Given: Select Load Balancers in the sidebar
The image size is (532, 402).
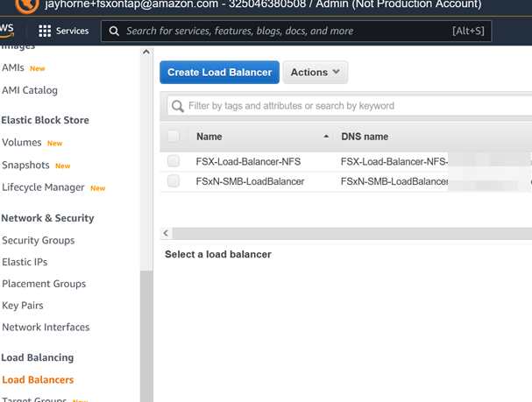Looking at the screenshot, I should pos(38,380).
